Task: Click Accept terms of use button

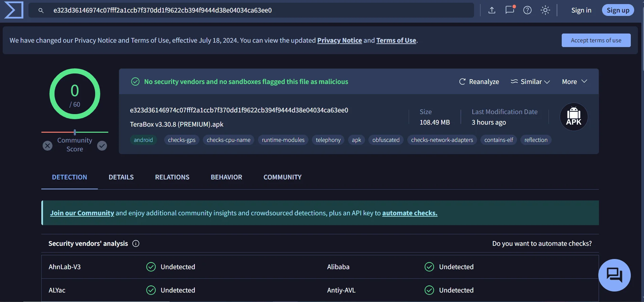Action: coord(596,40)
